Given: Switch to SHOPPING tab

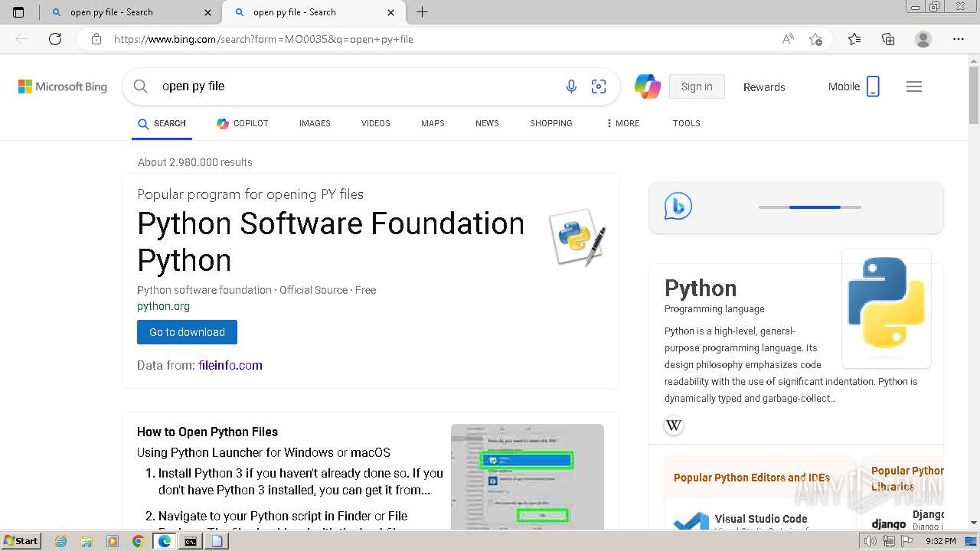Looking at the screenshot, I should point(551,123).
